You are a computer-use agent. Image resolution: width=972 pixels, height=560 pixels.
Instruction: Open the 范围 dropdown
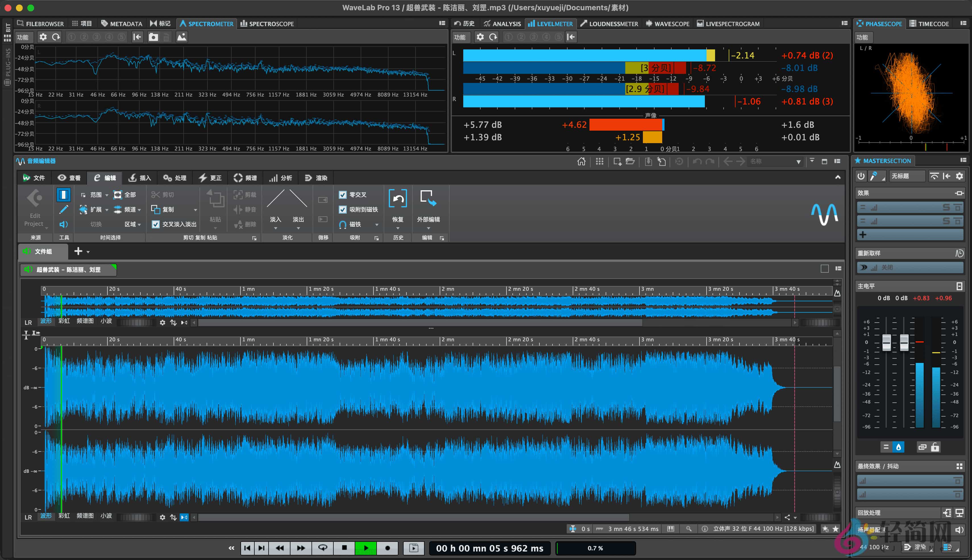pyautogui.click(x=107, y=195)
